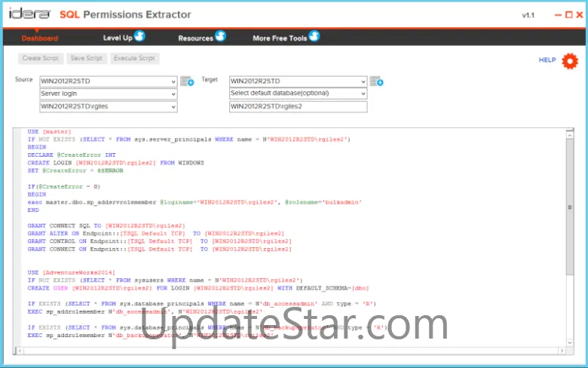Click the target login name input field

pos(298,106)
